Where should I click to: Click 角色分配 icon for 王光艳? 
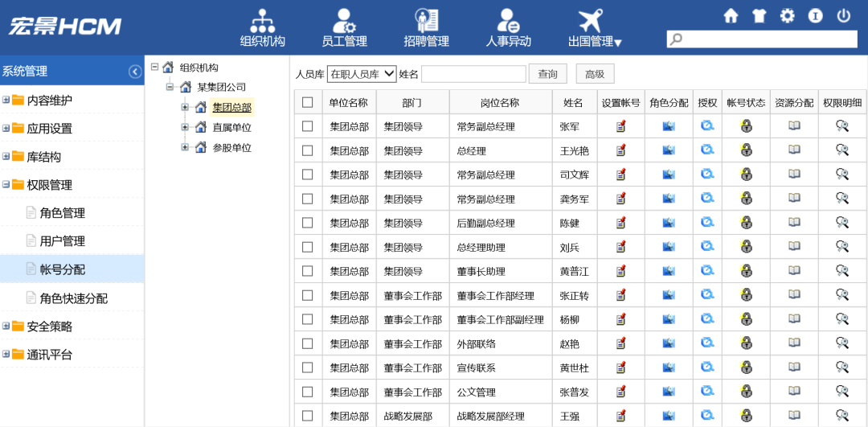669,150
